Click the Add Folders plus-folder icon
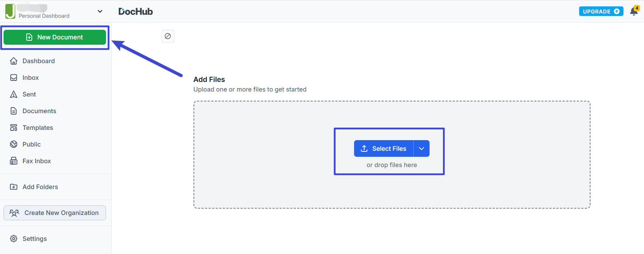The height and width of the screenshot is (254, 644). [x=13, y=187]
